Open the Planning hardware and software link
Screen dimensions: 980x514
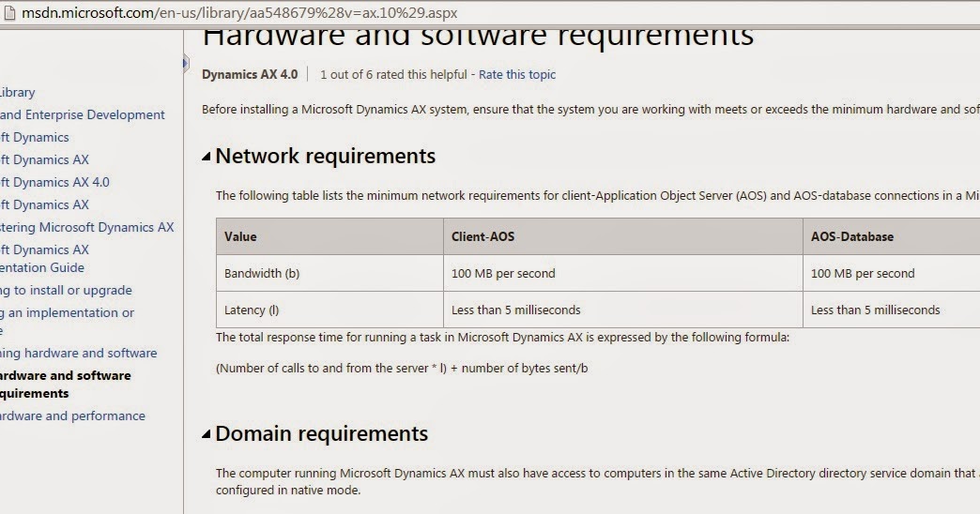(x=79, y=353)
